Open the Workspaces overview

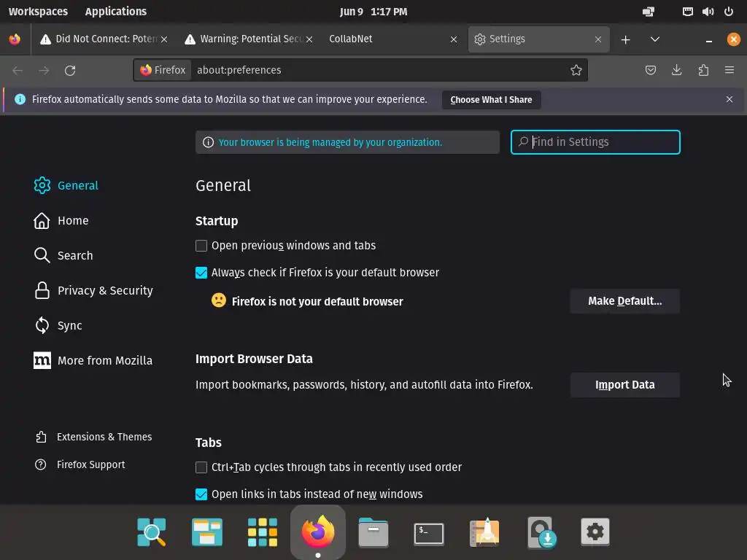click(x=38, y=12)
